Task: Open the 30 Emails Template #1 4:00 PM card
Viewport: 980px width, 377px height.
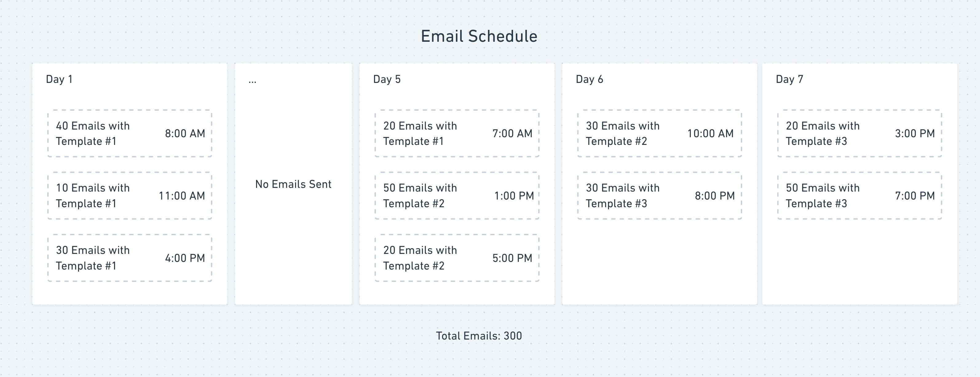Action: point(130,258)
